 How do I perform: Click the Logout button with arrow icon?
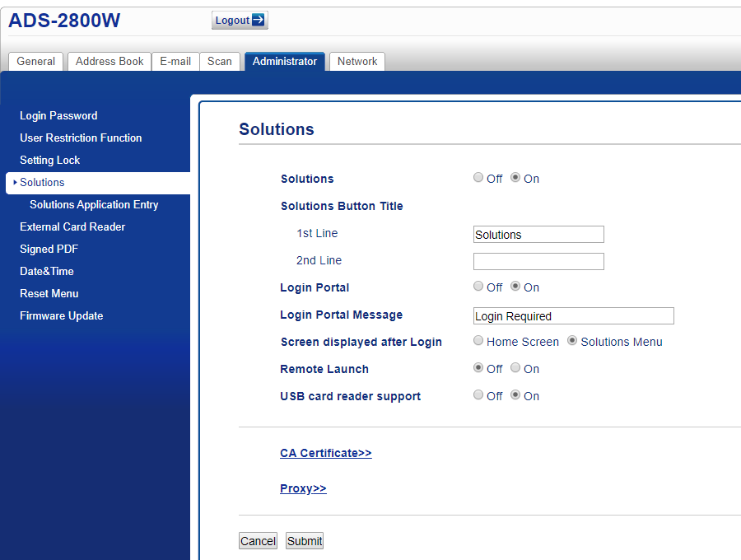240,20
